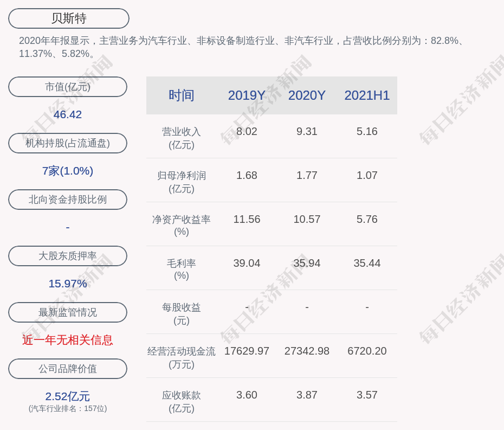
Task: Click the value 7家(1.0%)
Action: 68,171
